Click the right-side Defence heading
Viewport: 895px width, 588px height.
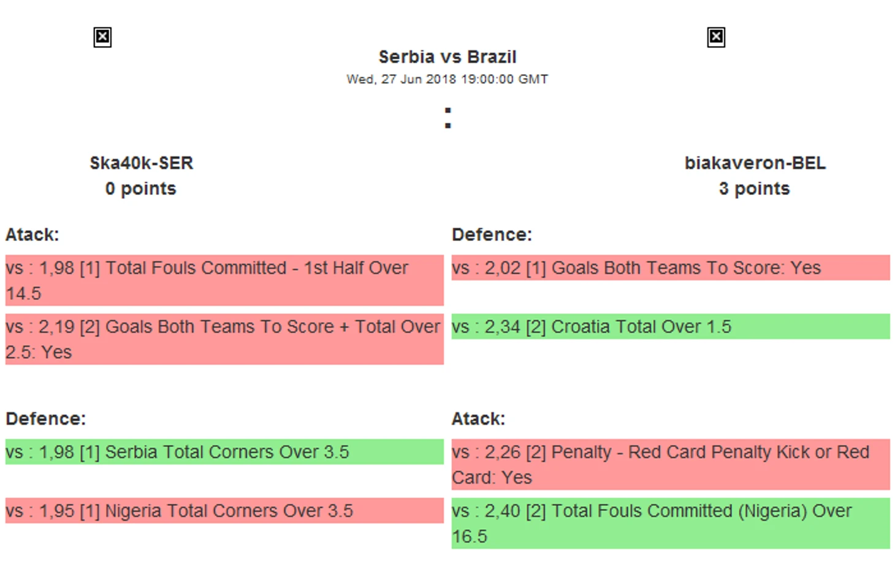pos(492,235)
